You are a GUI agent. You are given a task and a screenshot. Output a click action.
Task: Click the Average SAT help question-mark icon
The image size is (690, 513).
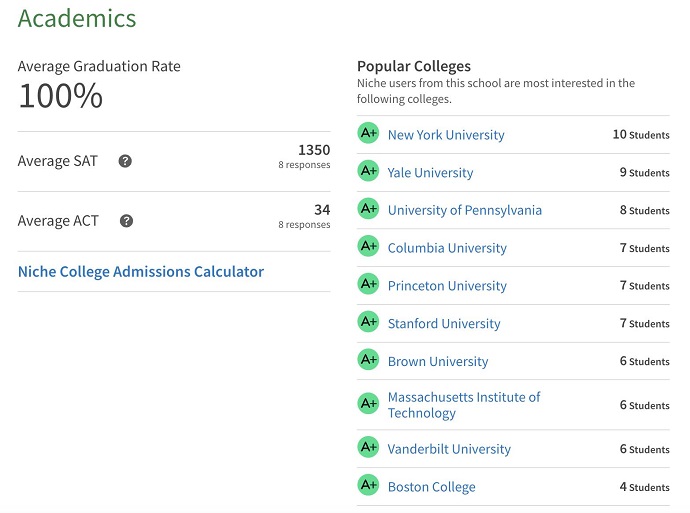tap(125, 161)
